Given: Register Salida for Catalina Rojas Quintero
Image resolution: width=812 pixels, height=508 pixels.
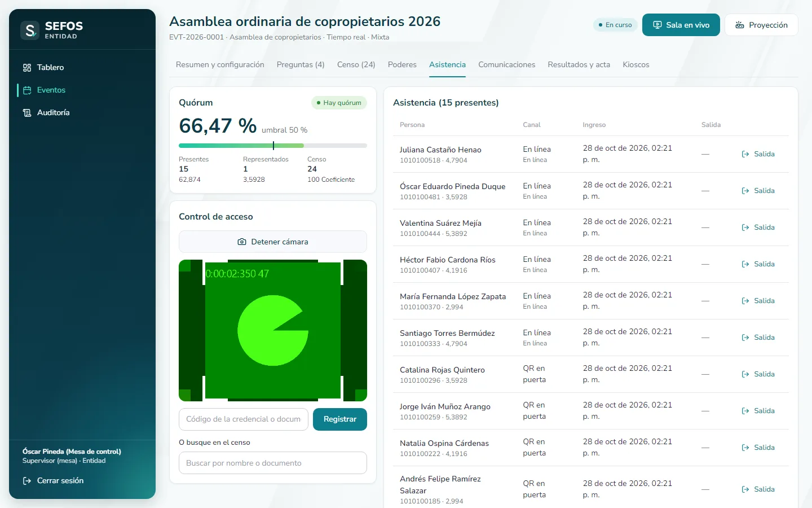Looking at the screenshot, I should click(758, 374).
